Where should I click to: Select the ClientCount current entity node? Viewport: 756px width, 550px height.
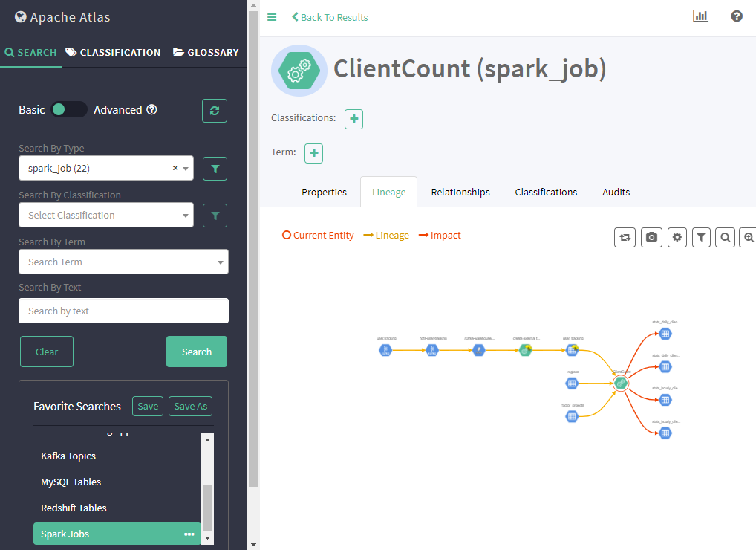click(x=621, y=384)
